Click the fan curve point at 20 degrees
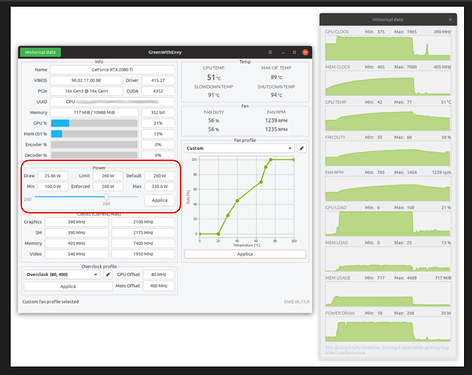Image resolution: width=472 pixels, height=375 pixels. (219, 234)
